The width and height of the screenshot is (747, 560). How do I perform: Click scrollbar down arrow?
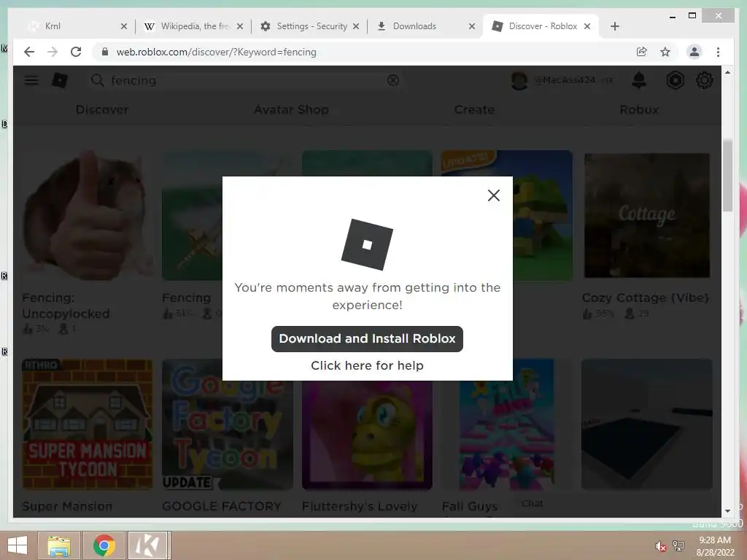[727, 511]
